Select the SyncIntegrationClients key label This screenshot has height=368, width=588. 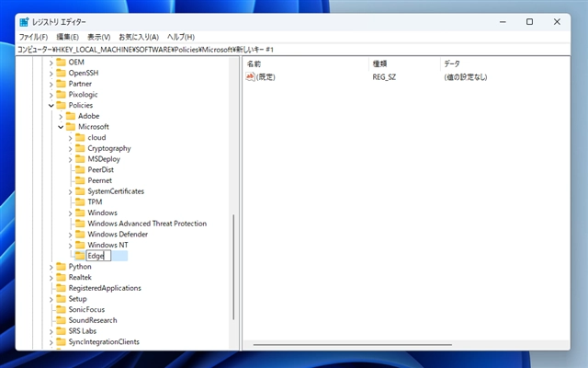pos(104,341)
